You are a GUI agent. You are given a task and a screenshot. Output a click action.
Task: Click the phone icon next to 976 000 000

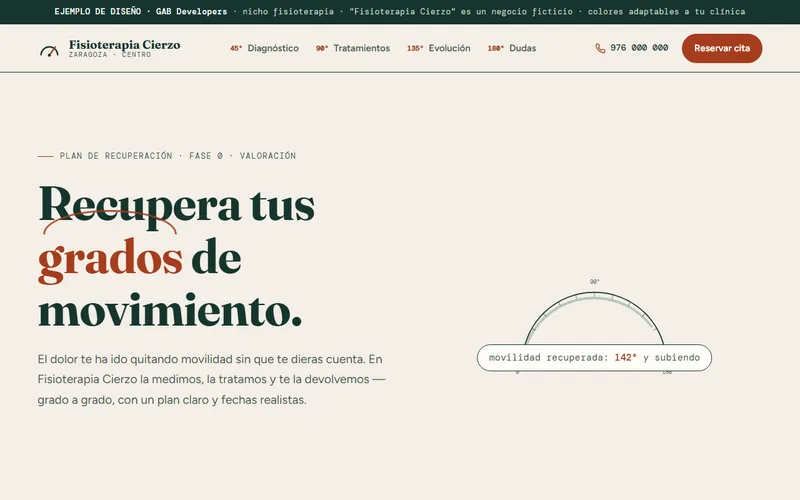[600, 48]
